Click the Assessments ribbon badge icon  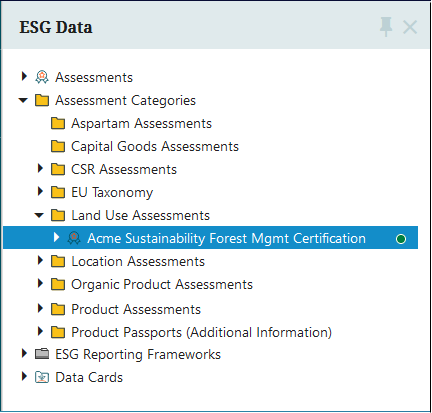point(42,77)
